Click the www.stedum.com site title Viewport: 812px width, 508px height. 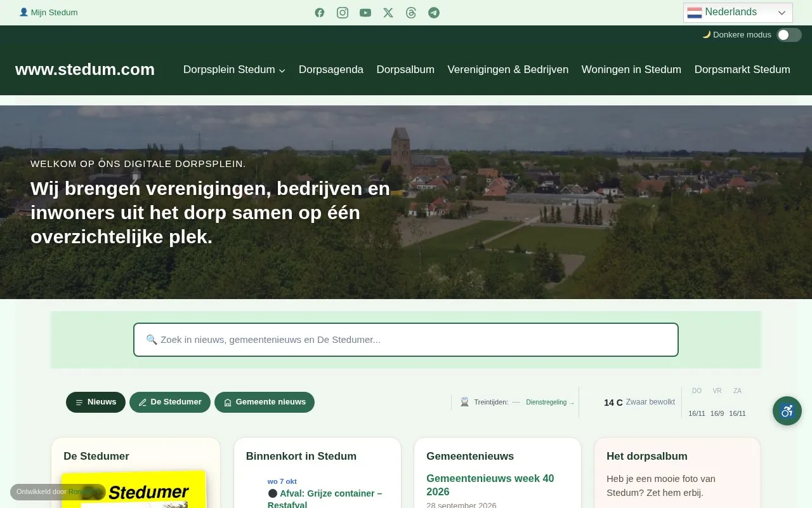point(85,69)
